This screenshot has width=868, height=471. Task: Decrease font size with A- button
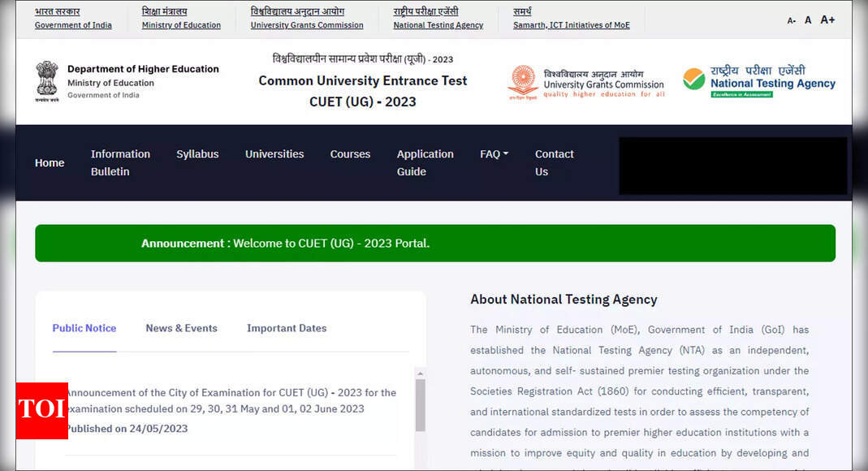click(x=792, y=20)
